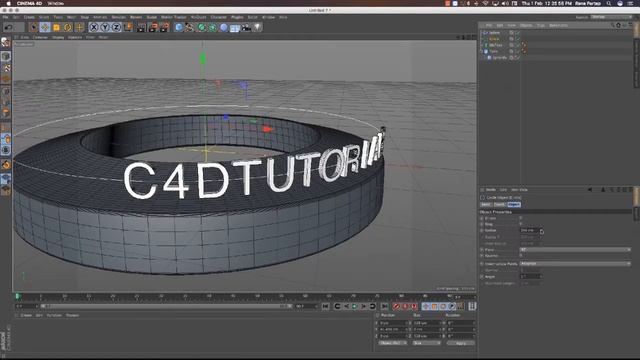Select the Spline Wrap object in list

(500, 58)
